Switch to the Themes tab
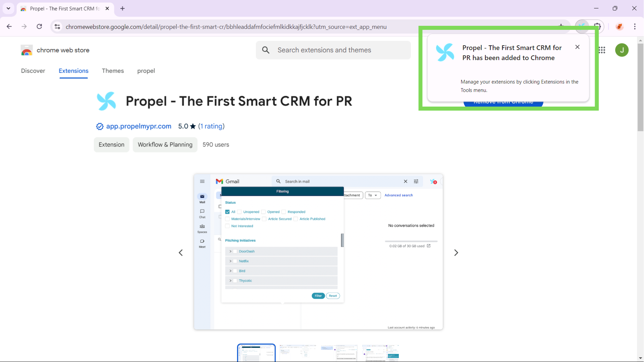The width and height of the screenshot is (644, 362). 113,71
